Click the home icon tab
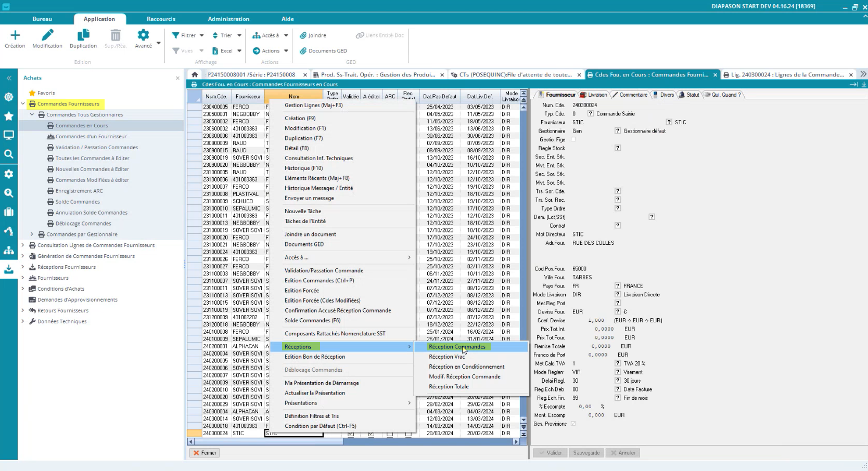The image size is (868, 471). click(195, 75)
